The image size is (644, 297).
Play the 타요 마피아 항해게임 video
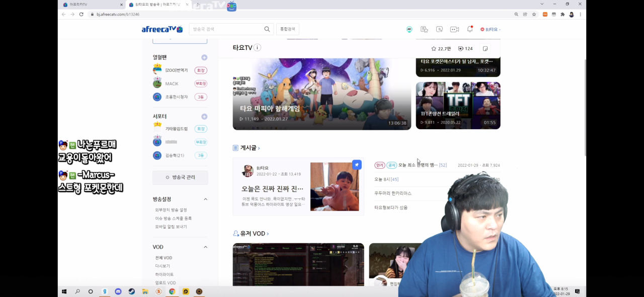(x=322, y=94)
